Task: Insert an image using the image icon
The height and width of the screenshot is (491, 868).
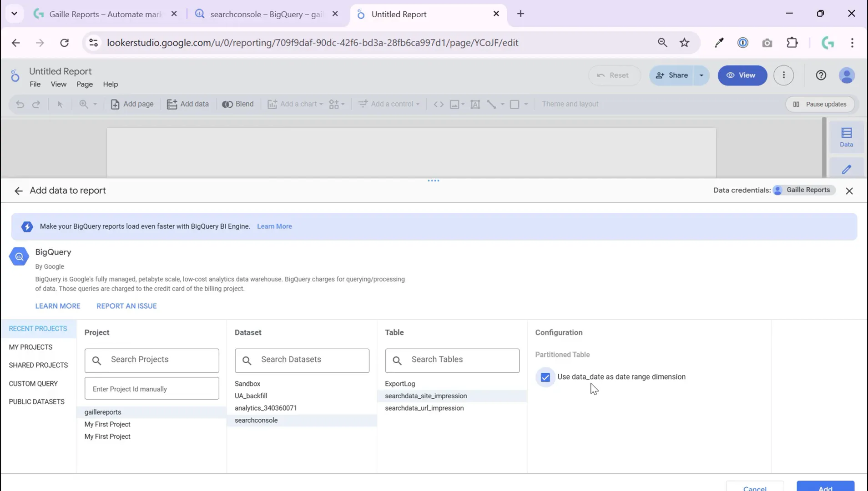Action: click(454, 104)
